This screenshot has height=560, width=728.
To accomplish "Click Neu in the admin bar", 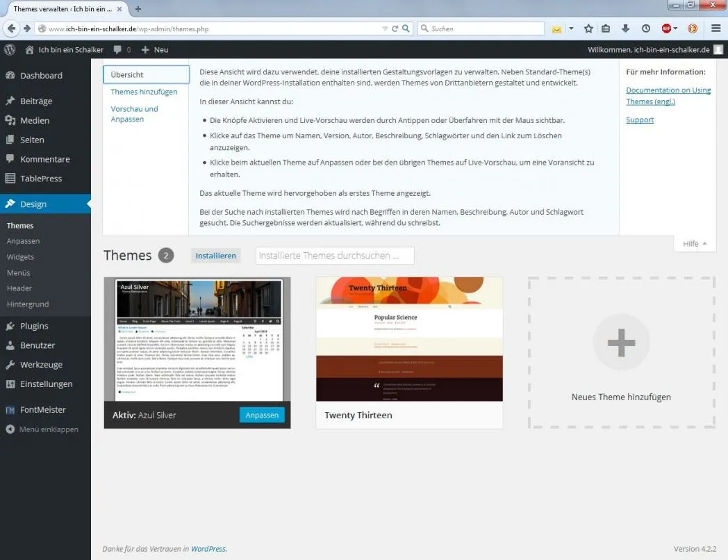I will [x=161, y=50].
